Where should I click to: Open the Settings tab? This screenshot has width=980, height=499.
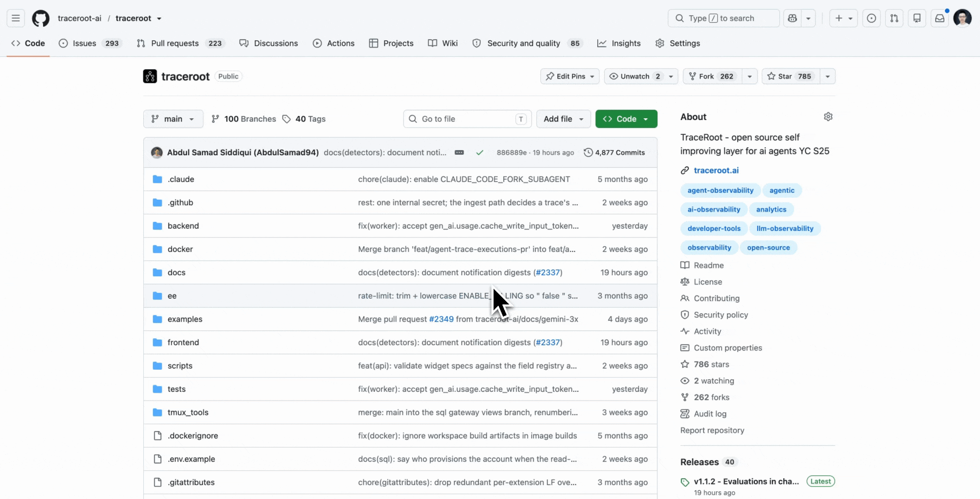tap(678, 43)
